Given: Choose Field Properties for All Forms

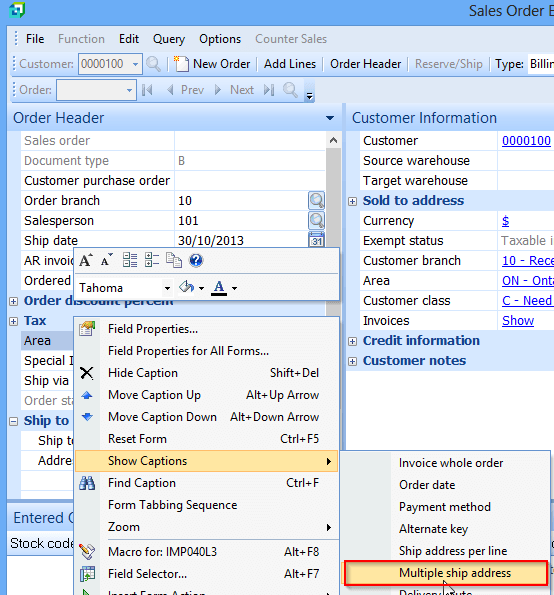Looking at the screenshot, I should click(x=206, y=351).
